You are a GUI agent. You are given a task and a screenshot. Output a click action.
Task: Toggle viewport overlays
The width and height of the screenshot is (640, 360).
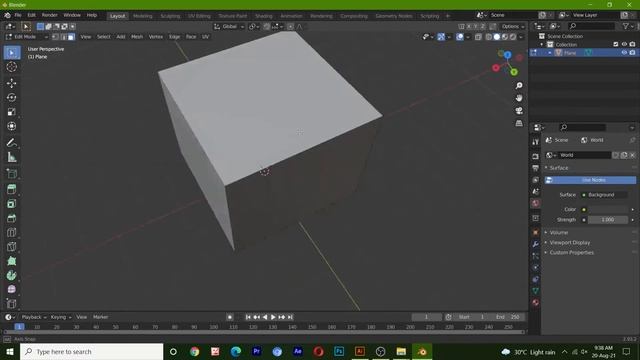click(x=460, y=37)
